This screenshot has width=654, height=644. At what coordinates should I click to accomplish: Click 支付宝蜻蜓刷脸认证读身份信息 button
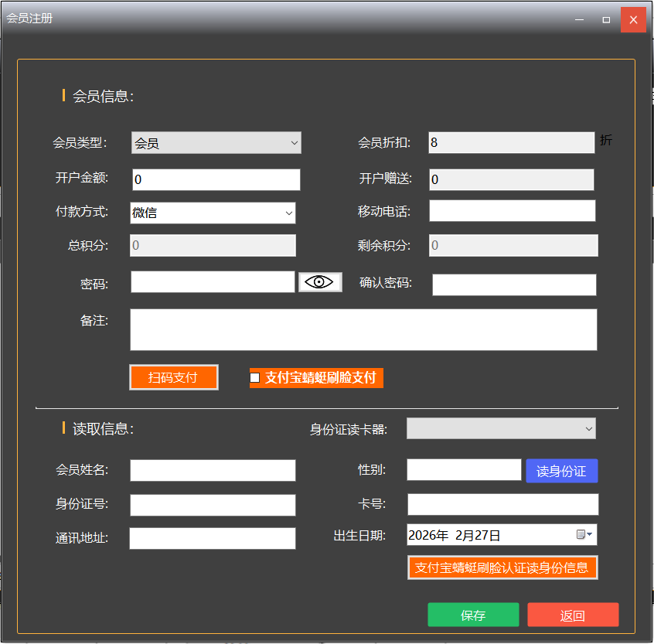tap(502, 567)
